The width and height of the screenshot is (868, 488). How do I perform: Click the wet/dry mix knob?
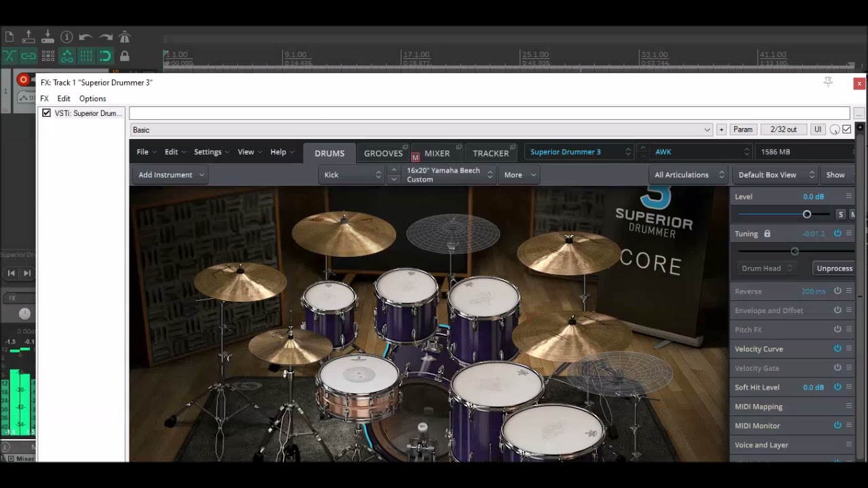835,129
